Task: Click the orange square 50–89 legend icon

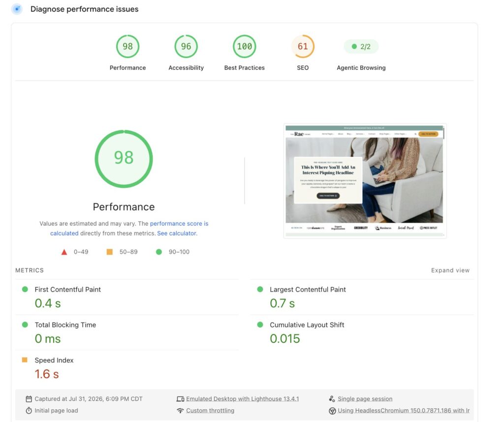Action: [110, 252]
